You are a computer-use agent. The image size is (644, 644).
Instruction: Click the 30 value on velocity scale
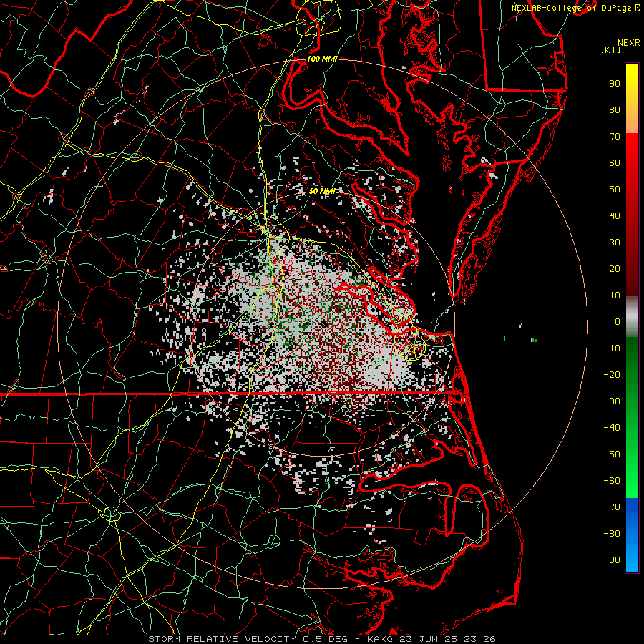pyautogui.click(x=615, y=243)
